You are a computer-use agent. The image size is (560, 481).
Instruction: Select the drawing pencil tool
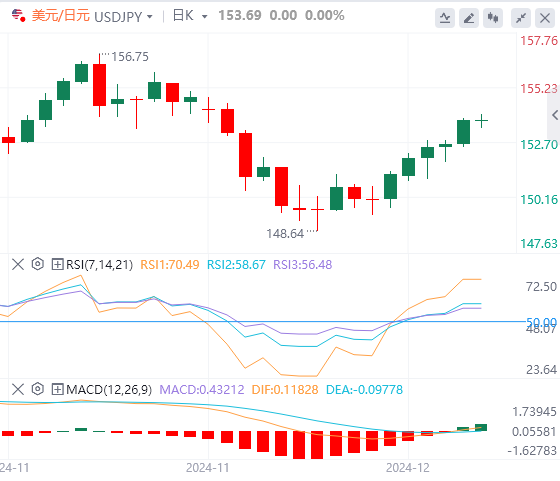(469, 18)
